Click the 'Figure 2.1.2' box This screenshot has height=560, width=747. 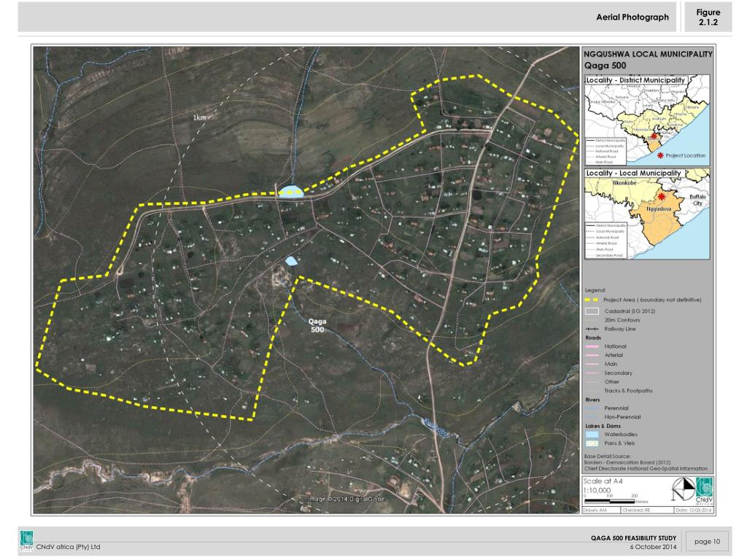(708, 17)
